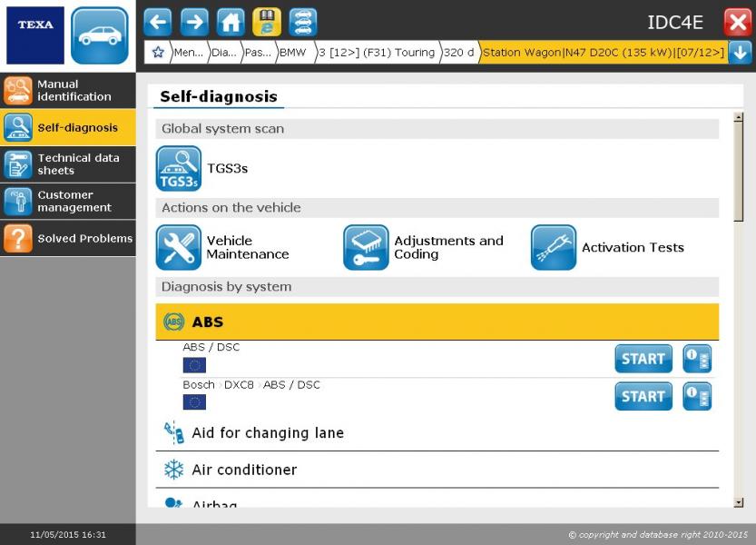756x545 pixels.
Task: Click the TEXA logo
Action: [x=35, y=35]
